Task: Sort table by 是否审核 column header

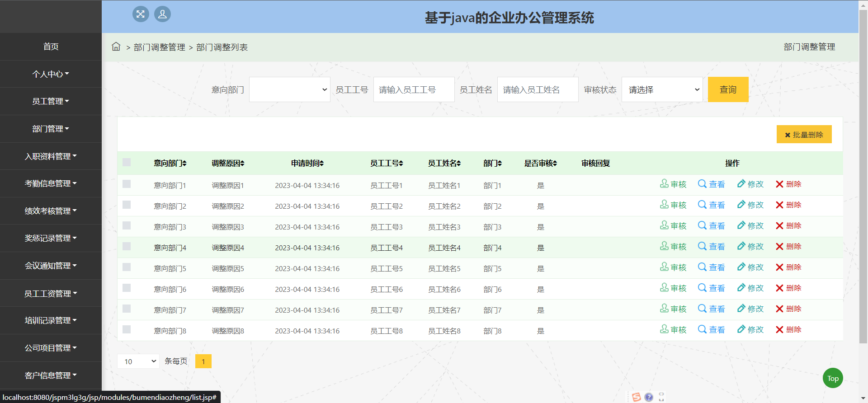Action: [x=540, y=163]
